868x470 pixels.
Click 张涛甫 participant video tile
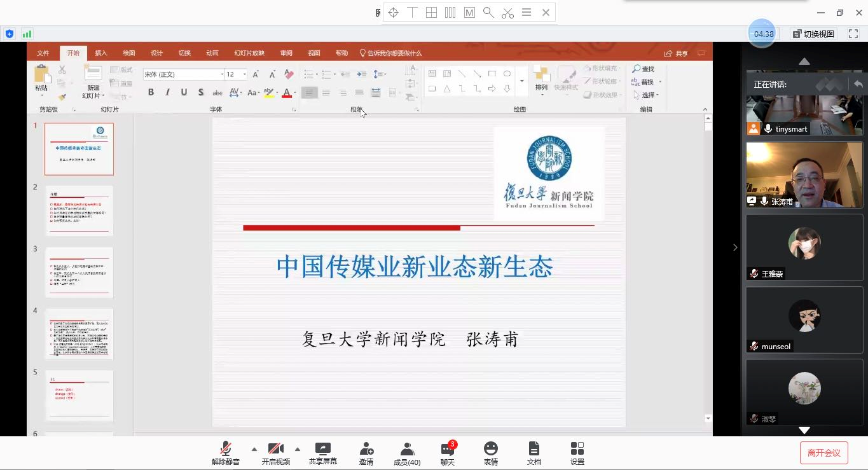click(804, 175)
